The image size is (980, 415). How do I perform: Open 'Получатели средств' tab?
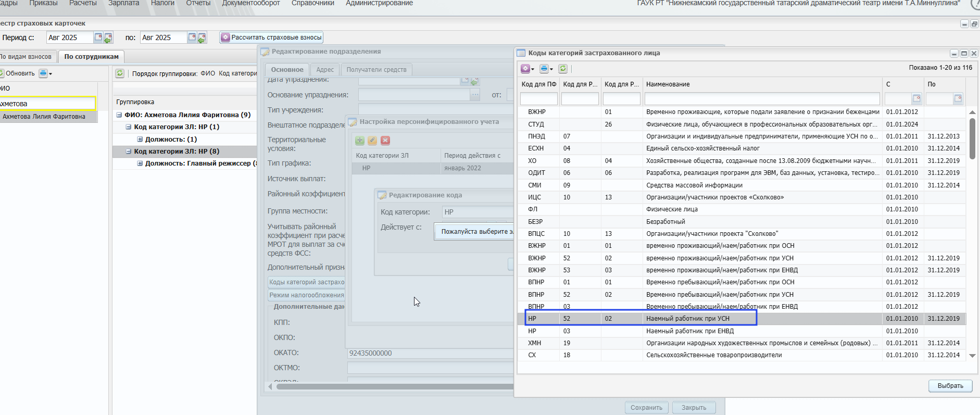click(376, 70)
